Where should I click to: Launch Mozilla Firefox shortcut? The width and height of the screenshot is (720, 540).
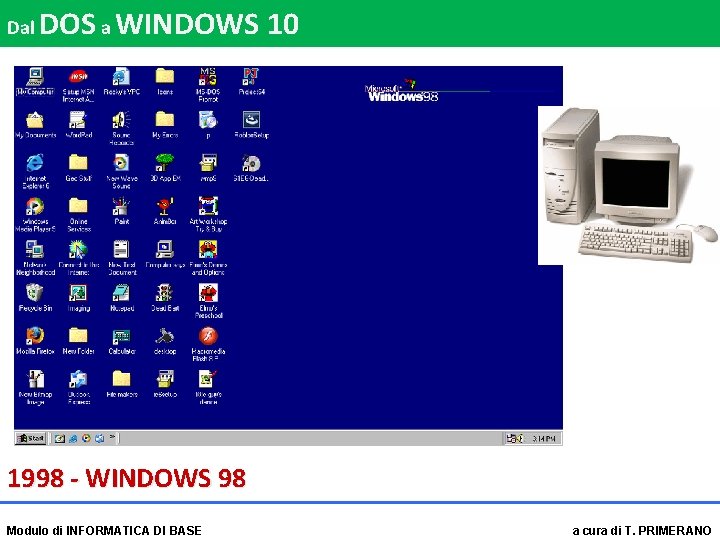[35, 341]
